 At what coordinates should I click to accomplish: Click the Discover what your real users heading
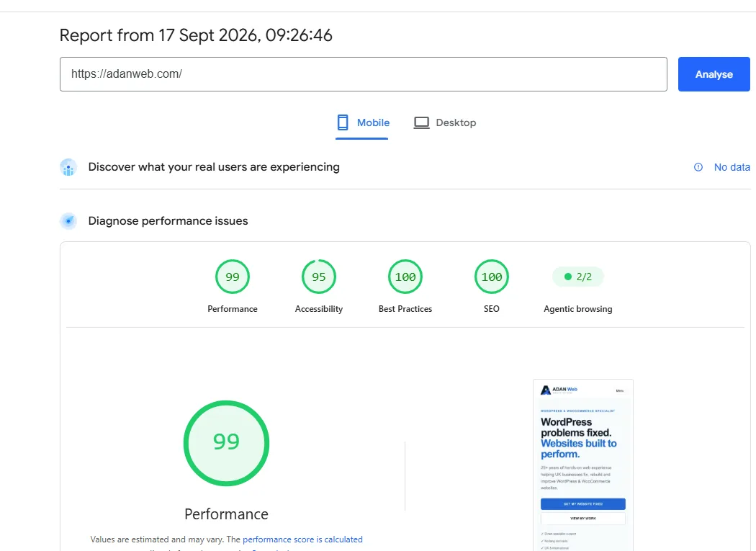214,167
